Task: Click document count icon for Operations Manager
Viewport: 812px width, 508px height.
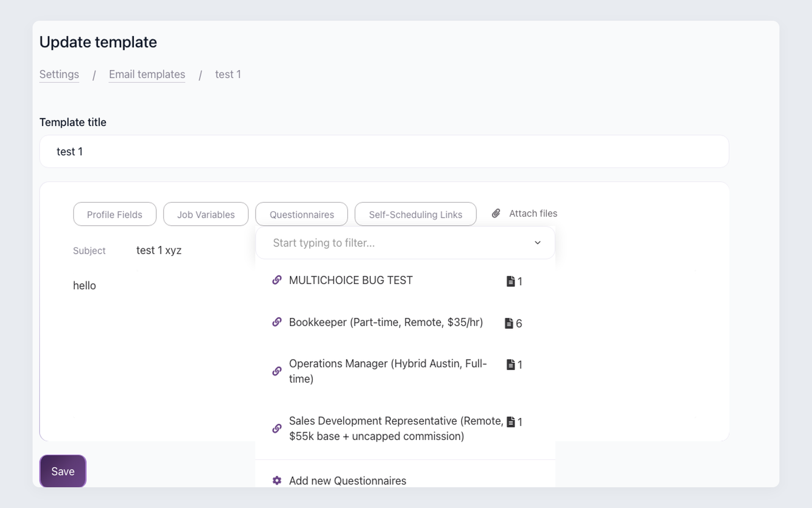Action: click(x=510, y=364)
